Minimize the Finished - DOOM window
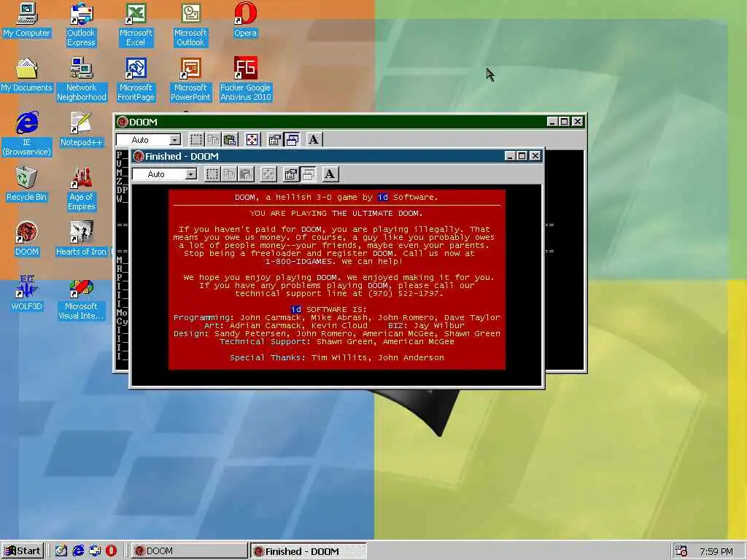The height and width of the screenshot is (560, 747). (510, 156)
